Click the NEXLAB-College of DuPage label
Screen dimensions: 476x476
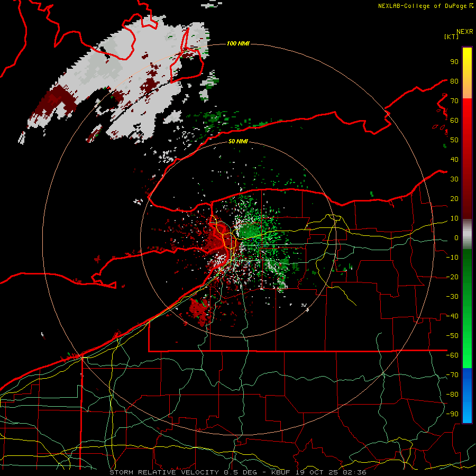coord(424,6)
